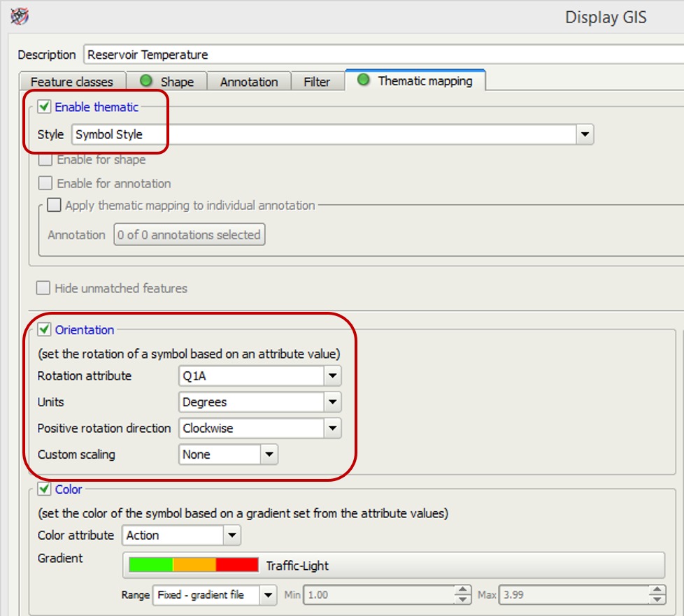Viewport: 684px width, 616px height.
Task: Expand the Color attribute Action dropdown
Action: click(231, 536)
